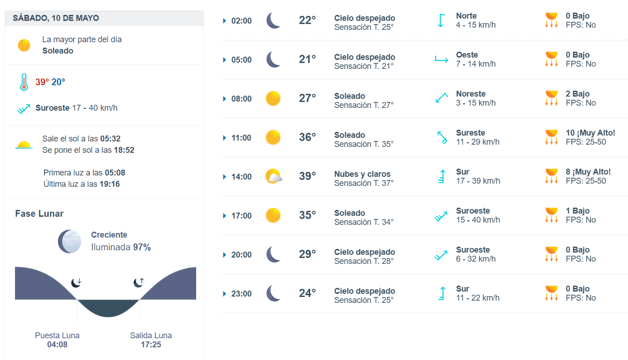This screenshot has height=360, width=628.
Task: Expand the 11:00 hourly forecast row
Action: pyautogui.click(x=425, y=138)
